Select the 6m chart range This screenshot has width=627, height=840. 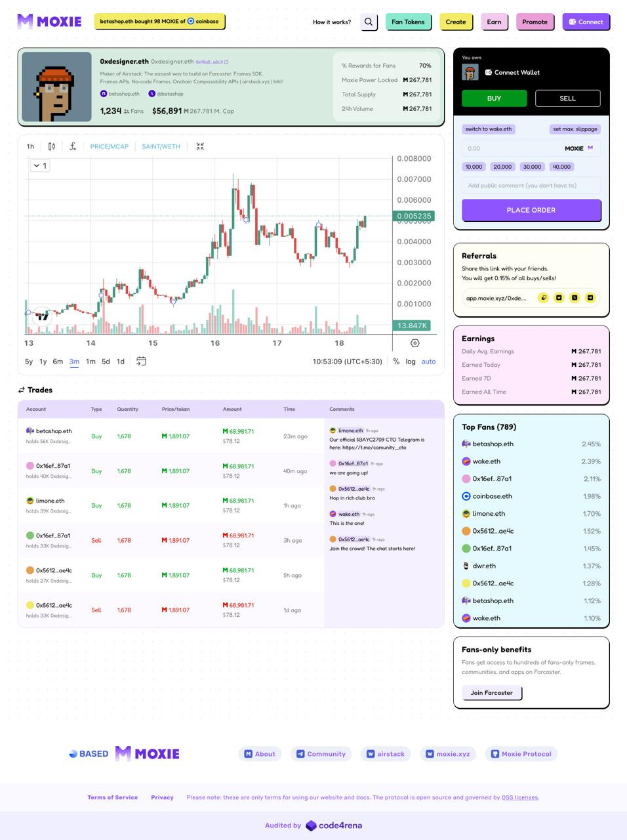[x=58, y=362]
